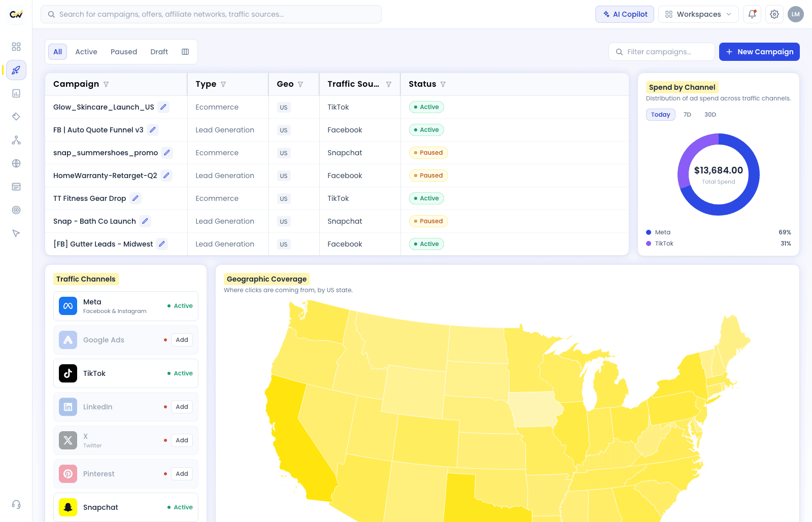Select the Draft campaigns tab

pyautogui.click(x=159, y=52)
